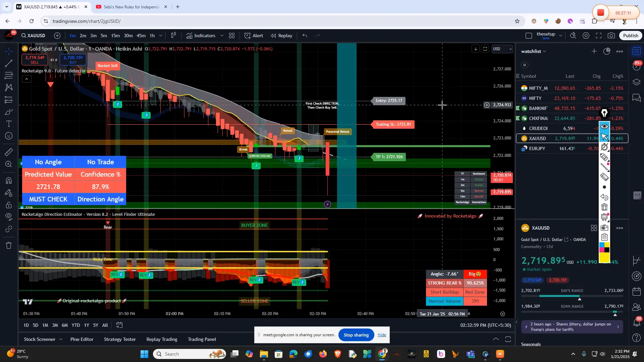Open the emoji and icons tool
Screen dimensions: 644x362
[x=9, y=136]
